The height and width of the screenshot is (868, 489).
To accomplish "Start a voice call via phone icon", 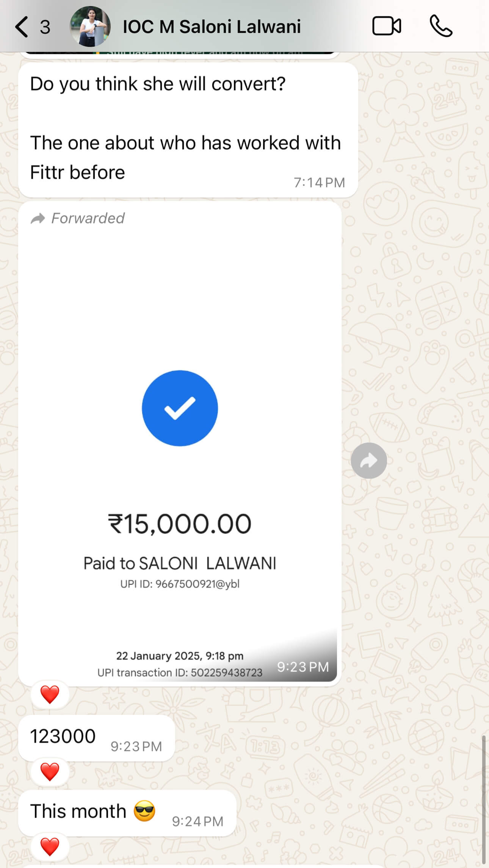I will [441, 26].
